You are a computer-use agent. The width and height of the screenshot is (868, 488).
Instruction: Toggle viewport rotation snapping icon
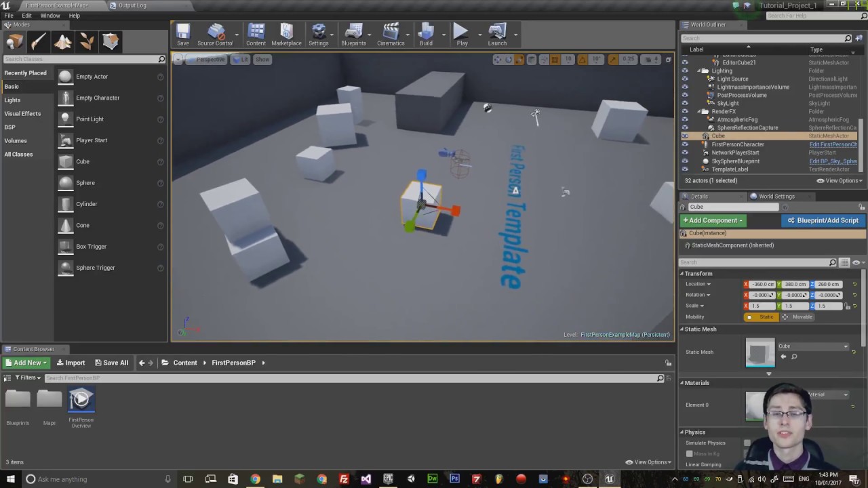coord(582,60)
